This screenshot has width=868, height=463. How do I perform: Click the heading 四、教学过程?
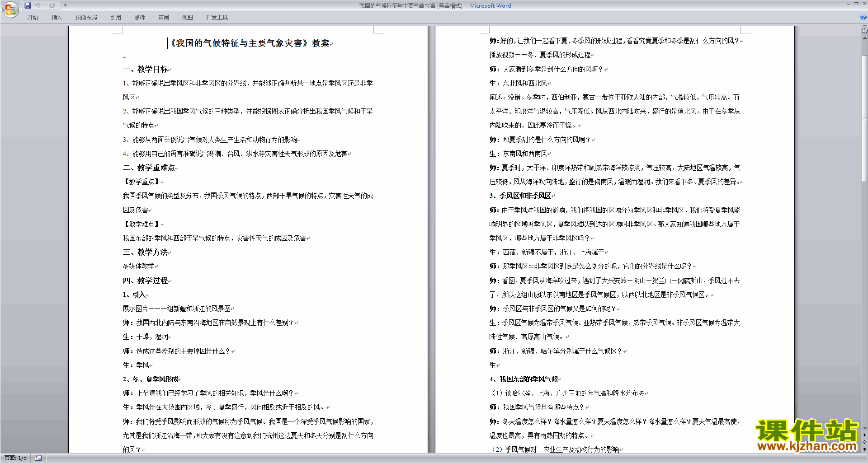pyautogui.click(x=146, y=281)
